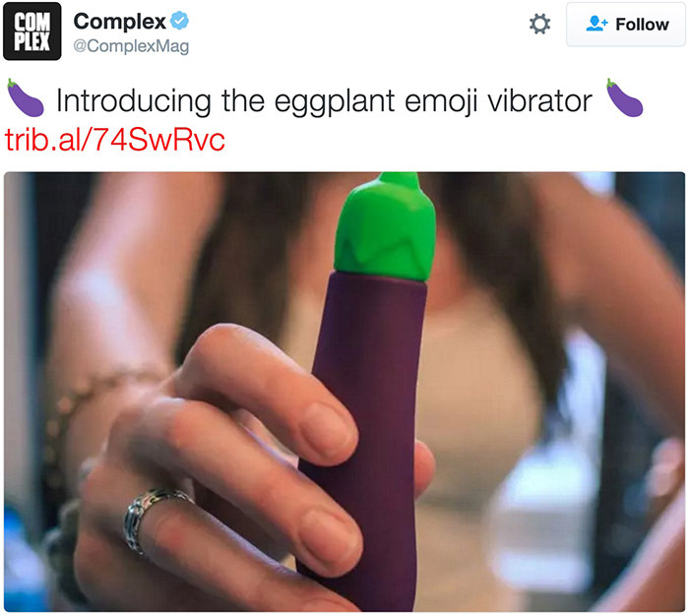Click the blue verified badge beside Complex
The height and width of the screenshot is (616, 689).
pos(179,21)
